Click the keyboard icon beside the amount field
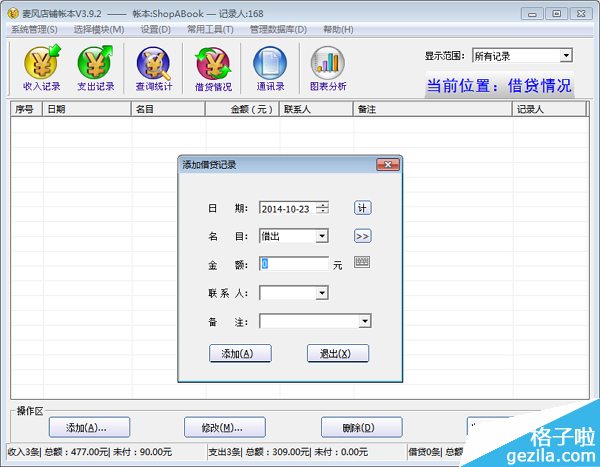 pos(362,263)
